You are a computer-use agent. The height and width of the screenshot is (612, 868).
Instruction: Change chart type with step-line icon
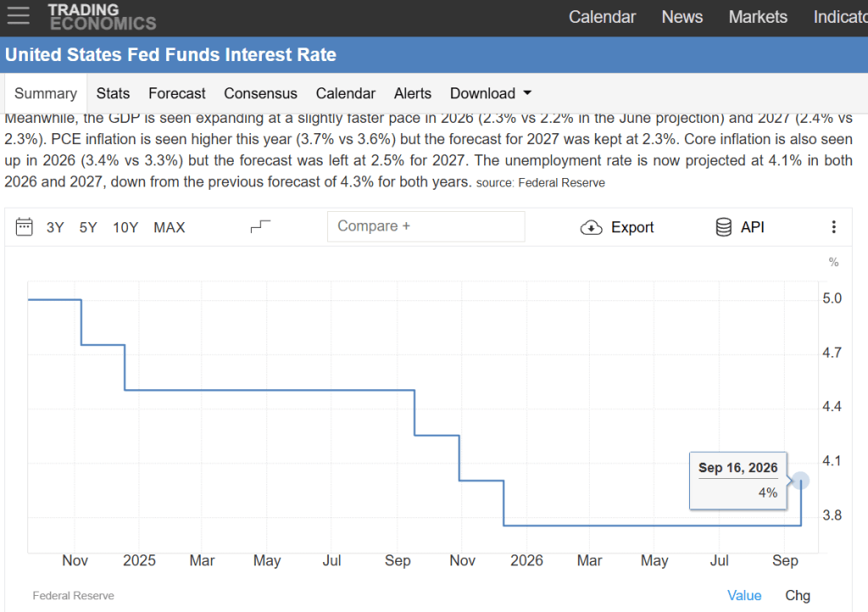point(260,226)
